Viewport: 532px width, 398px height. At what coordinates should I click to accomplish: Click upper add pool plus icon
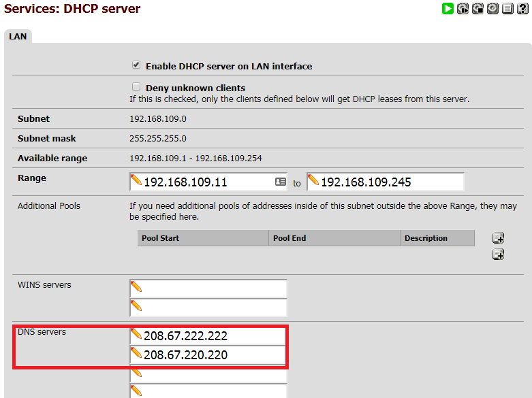click(x=498, y=238)
